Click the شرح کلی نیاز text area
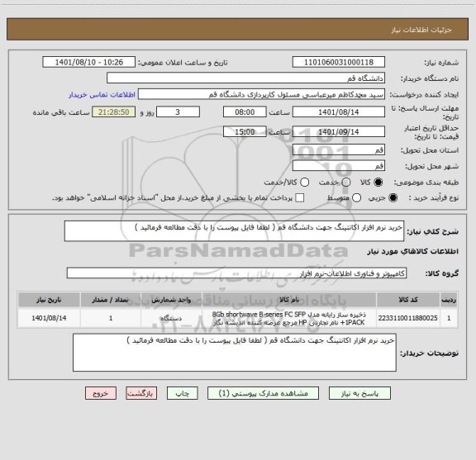 click(x=234, y=231)
